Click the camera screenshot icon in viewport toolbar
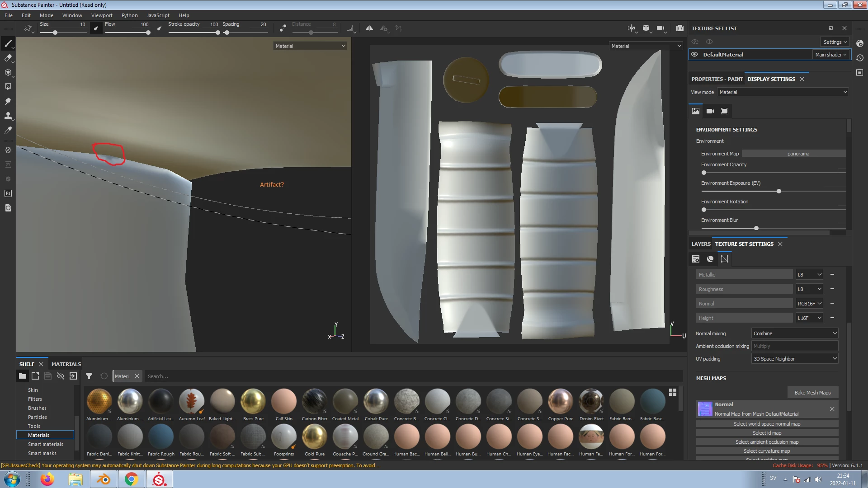Viewport: 868px width, 488px height. point(679,28)
